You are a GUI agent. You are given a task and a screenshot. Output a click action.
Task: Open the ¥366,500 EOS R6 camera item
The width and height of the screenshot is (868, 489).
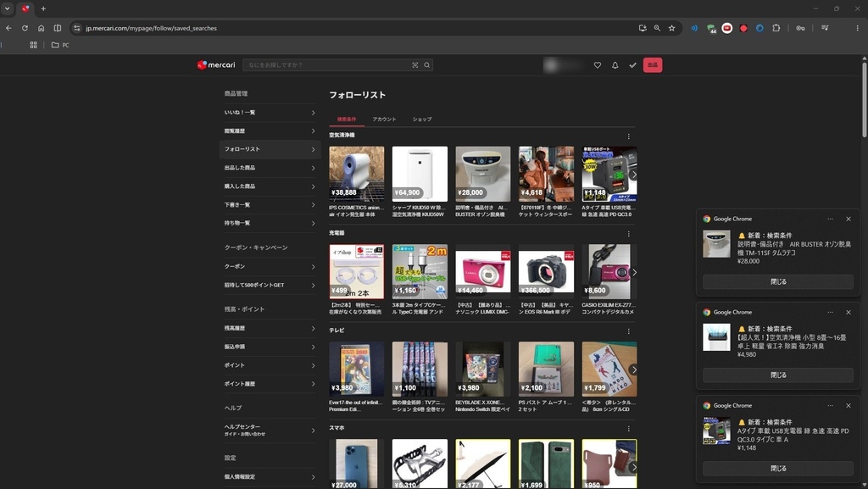coord(546,280)
